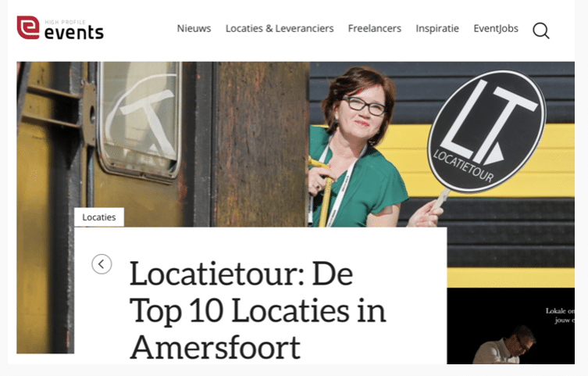Open the EventJobs navigation link

point(496,28)
